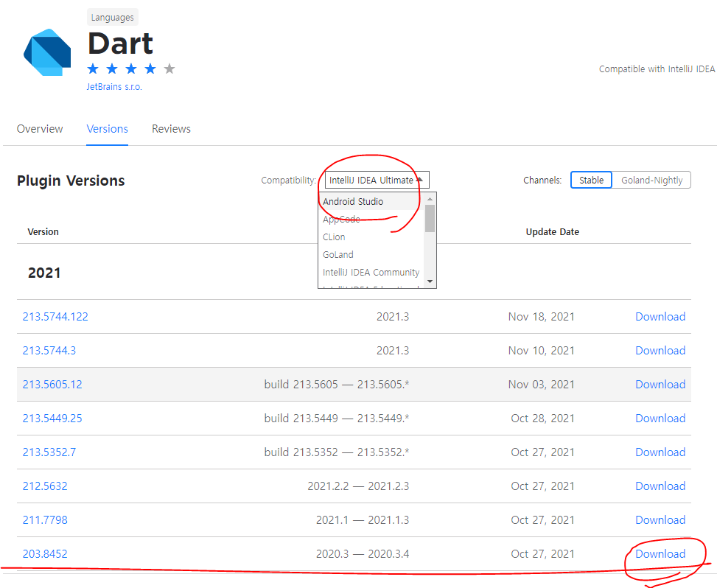Select AppCode from compatibility list
The width and height of the screenshot is (717, 588).
371,219
